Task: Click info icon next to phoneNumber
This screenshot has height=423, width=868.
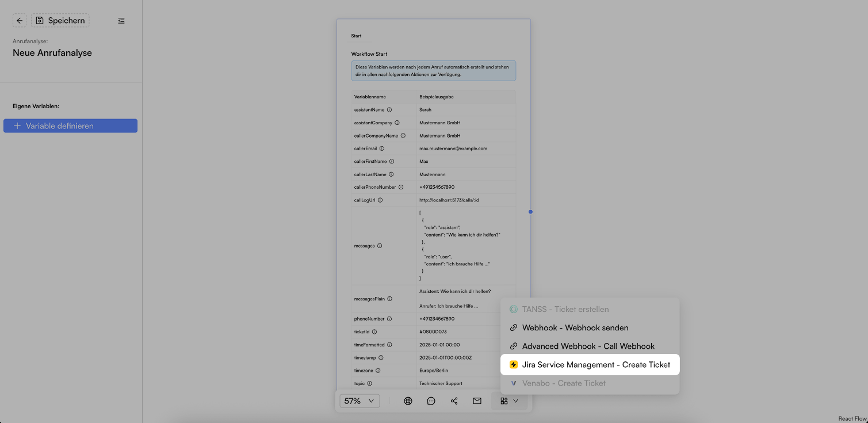Action: click(x=389, y=319)
